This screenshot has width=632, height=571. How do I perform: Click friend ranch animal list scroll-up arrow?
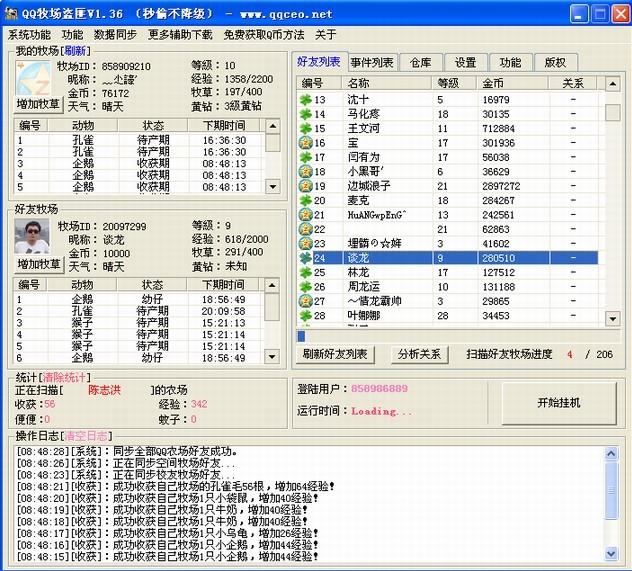[x=272, y=285]
